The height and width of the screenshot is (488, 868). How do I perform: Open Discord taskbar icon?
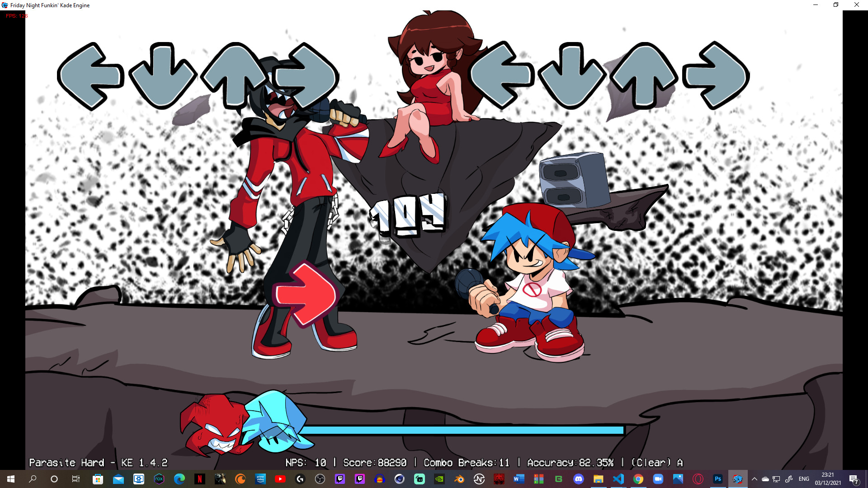tap(579, 479)
